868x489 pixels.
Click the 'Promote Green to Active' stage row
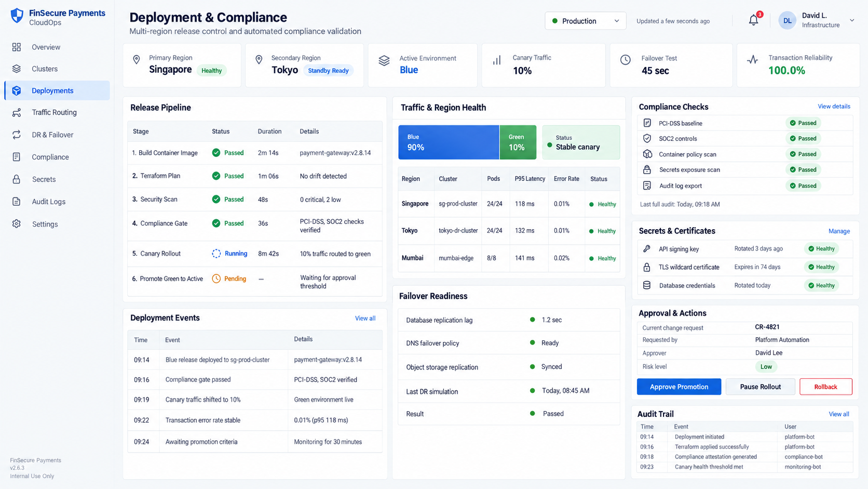(x=255, y=282)
